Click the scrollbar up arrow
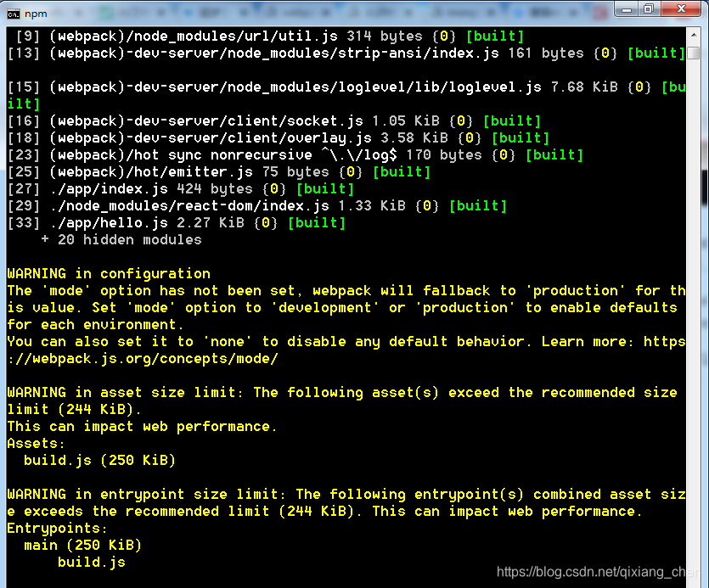The height and width of the screenshot is (588, 709). click(693, 35)
